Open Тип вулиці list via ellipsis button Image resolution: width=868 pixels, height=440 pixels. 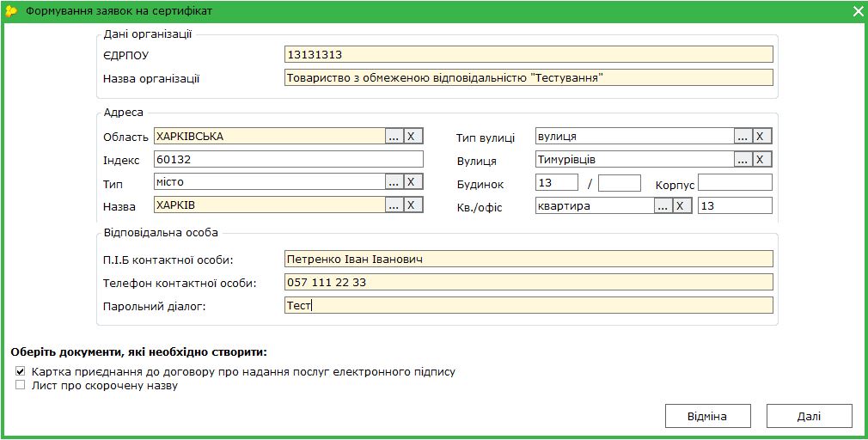(x=743, y=136)
